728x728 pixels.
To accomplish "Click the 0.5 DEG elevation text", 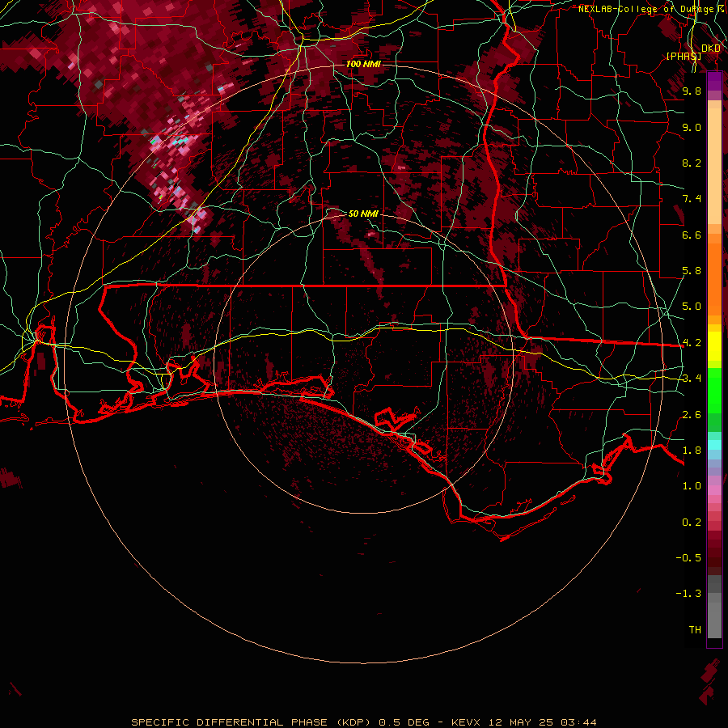I will 404,722.
